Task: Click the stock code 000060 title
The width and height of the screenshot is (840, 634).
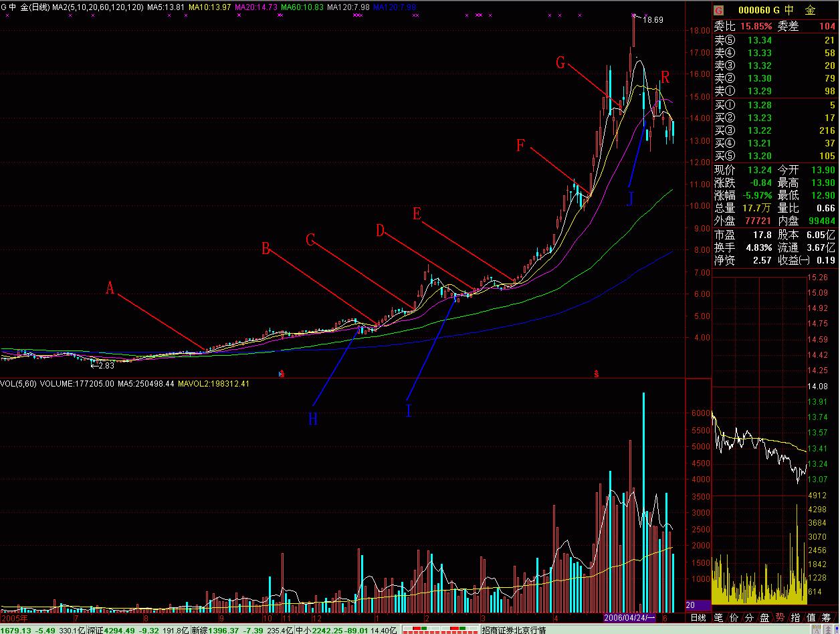Action: [754, 11]
